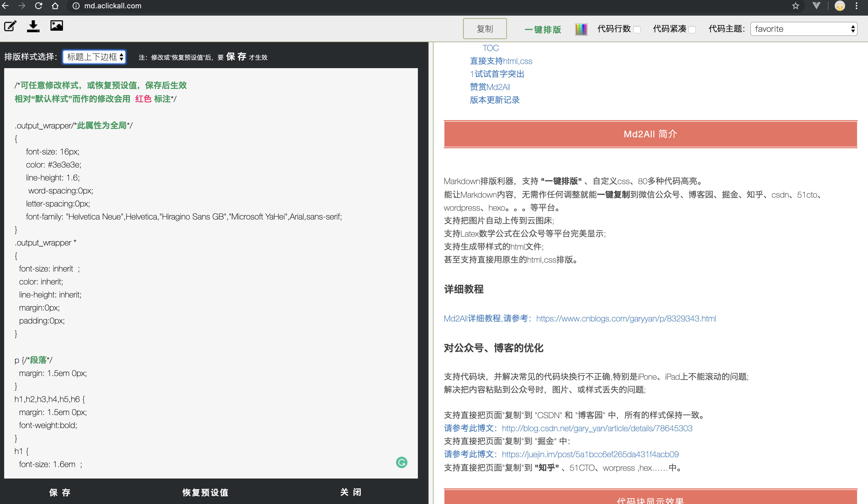Click the rainbow color picker swatch
868x504 pixels.
click(x=581, y=29)
